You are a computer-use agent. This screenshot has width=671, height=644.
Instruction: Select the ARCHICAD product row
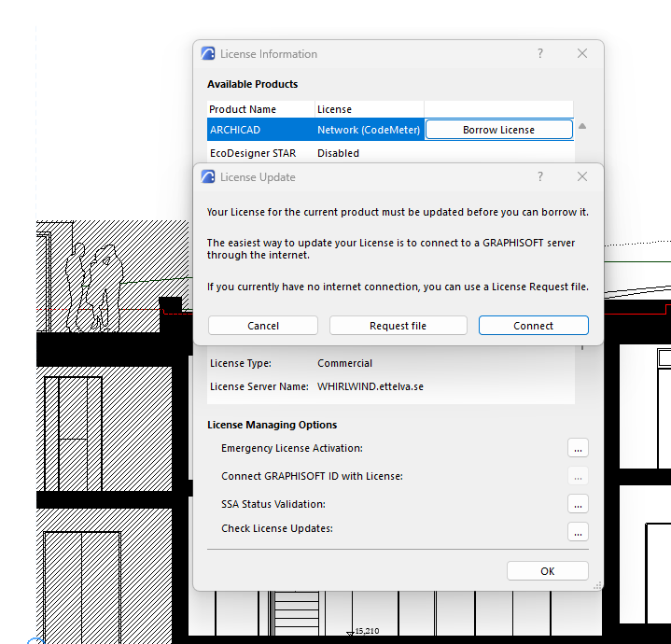(x=390, y=130)
